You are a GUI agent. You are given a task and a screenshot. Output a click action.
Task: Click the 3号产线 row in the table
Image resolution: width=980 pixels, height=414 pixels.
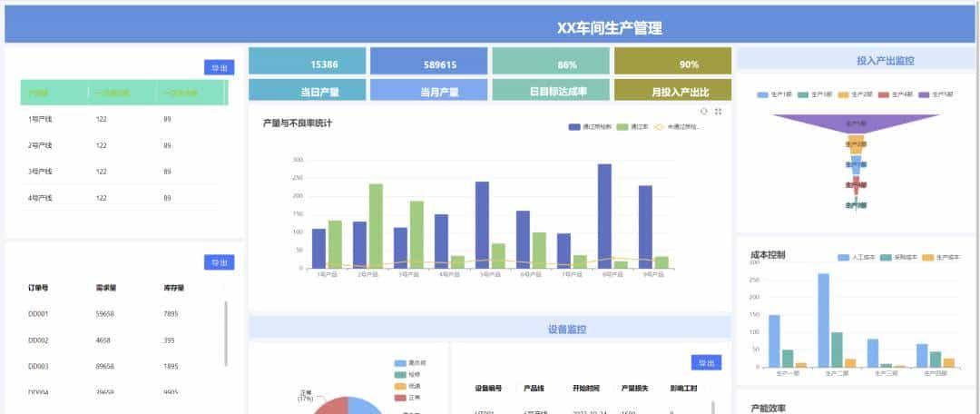123,172
